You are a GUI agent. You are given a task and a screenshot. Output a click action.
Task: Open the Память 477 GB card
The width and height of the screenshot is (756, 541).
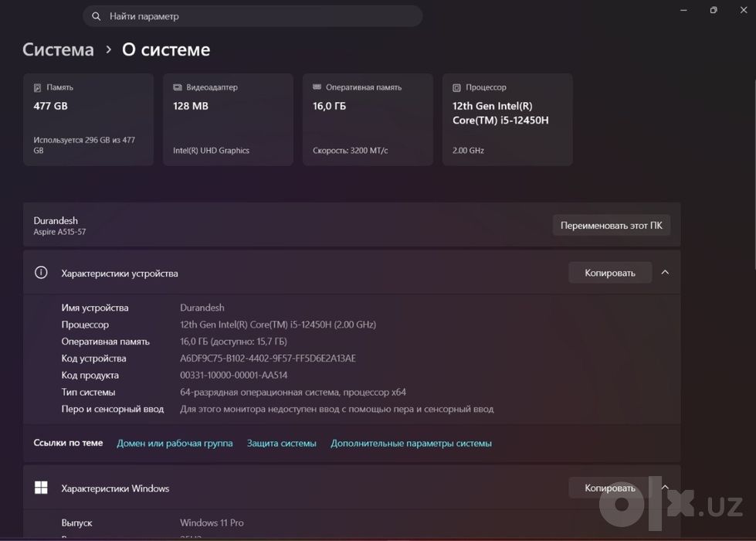click(88, 120)
